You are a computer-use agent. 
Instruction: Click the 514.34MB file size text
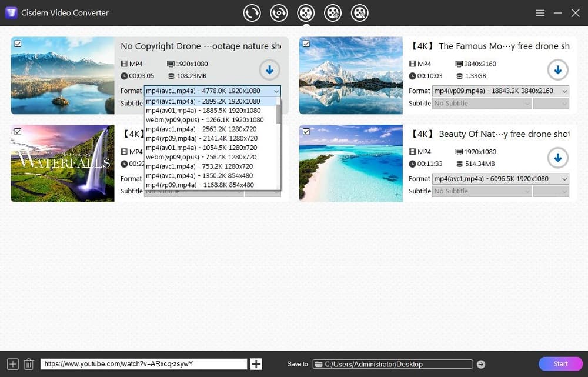(x=480, y=164)
